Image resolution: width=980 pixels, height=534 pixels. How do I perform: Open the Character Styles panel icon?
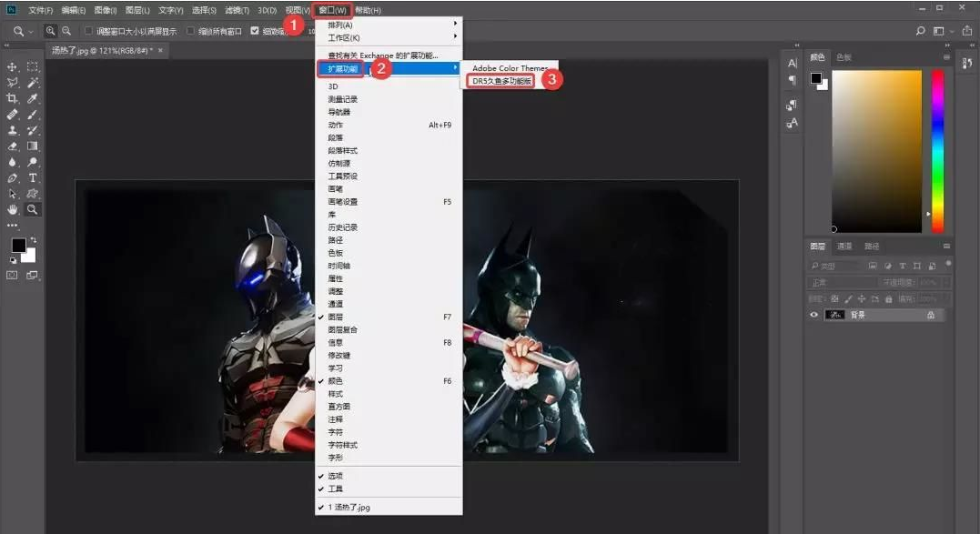pos(792,123)
